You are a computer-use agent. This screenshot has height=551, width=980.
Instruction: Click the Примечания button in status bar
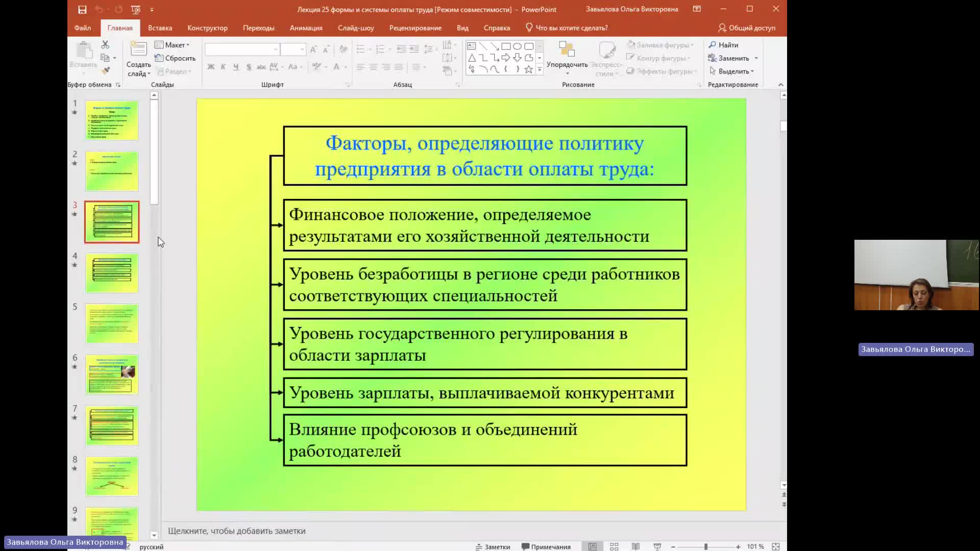(546, 546)
